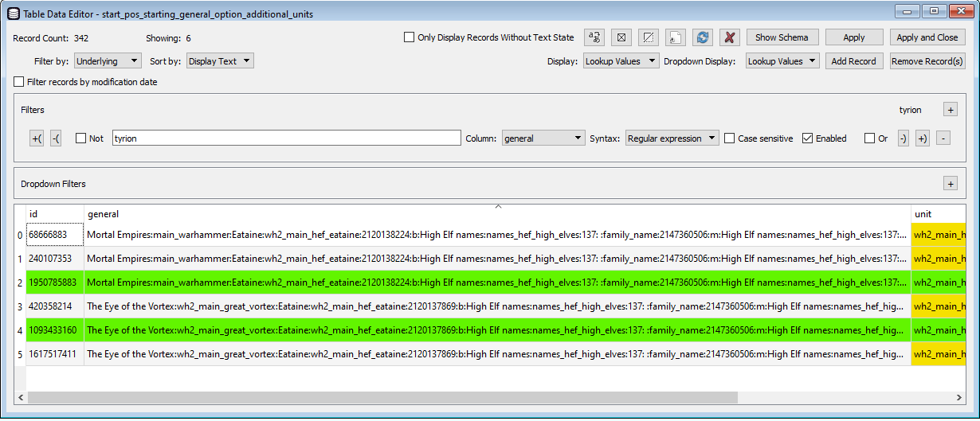Click the blue refresh icon
This screenshot has width=980, height=421.
click(x=702, y=37)
